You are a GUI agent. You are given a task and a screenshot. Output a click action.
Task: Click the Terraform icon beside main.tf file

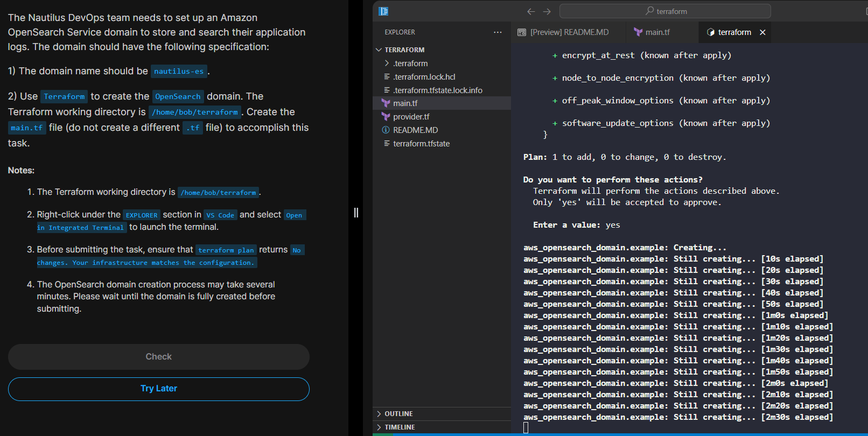386,103
